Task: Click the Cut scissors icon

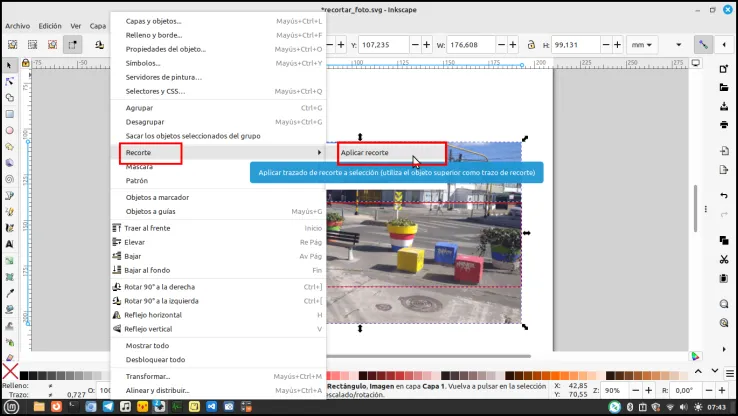Action: click(x=724, y=259)
